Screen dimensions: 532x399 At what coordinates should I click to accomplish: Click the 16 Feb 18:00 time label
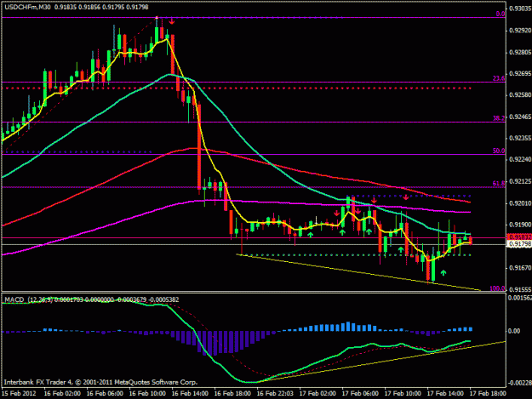232,394
